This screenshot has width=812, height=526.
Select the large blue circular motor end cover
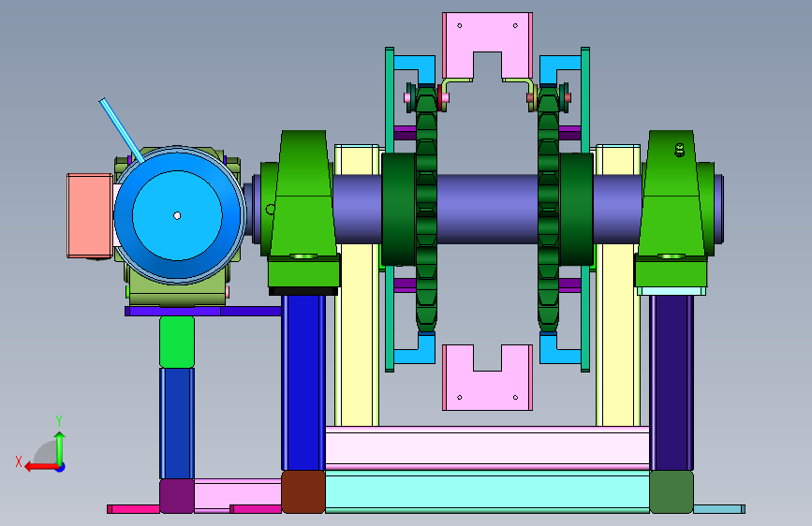[x=178, y=215]
